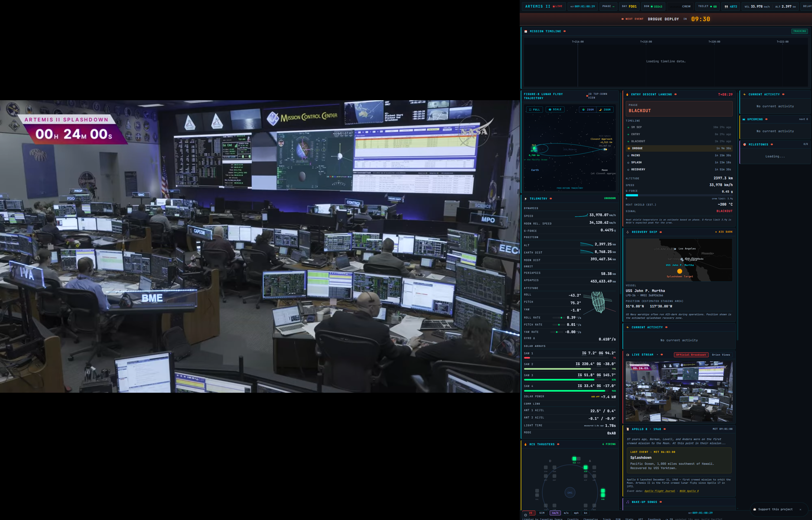
Task: Select the SPLASH row in the timeline
Action: (679, 162)
